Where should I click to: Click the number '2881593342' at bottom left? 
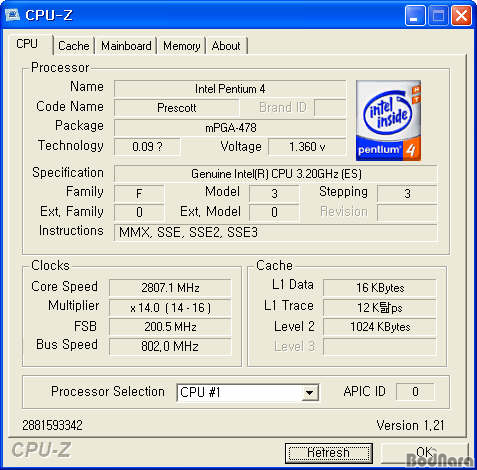[x=52, y=425]
